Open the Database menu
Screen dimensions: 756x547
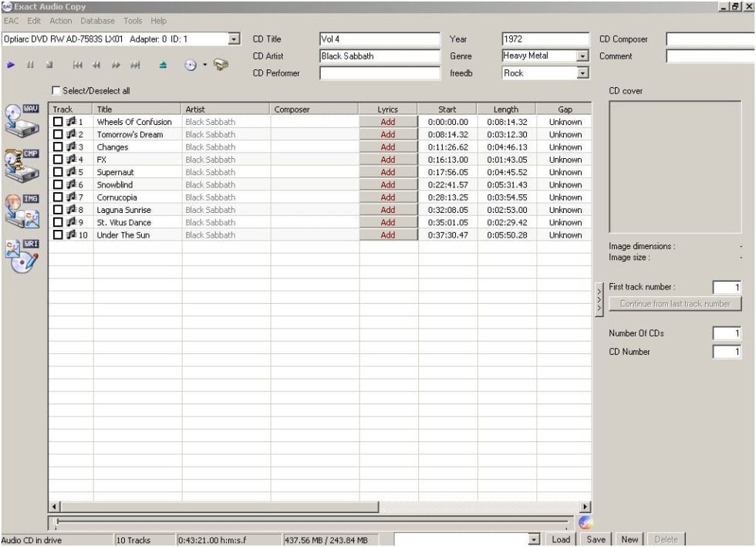(x=97, y=21)
